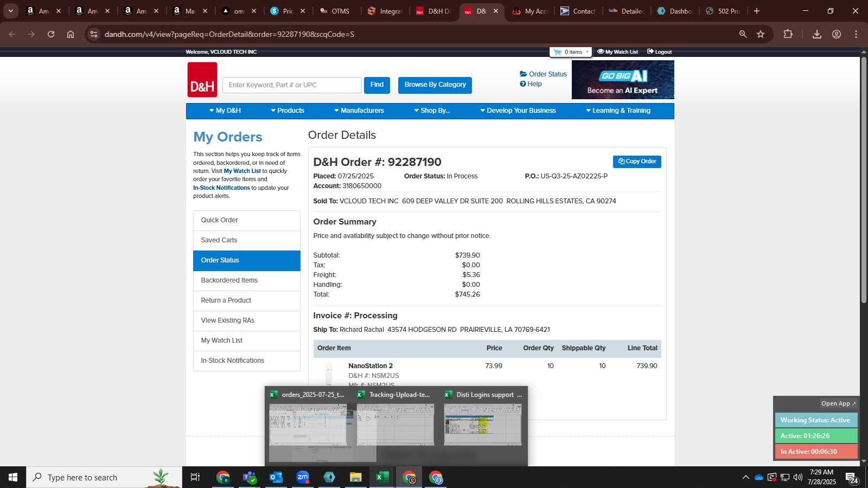The image size is (868, 488).
Task: Open a new browser tab
Action: [757, 11]
